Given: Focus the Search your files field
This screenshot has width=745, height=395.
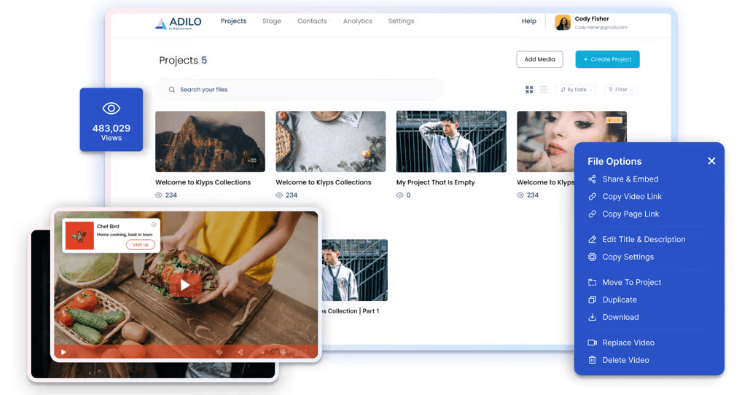Looking at the screenshot, I should click(299, 89).
